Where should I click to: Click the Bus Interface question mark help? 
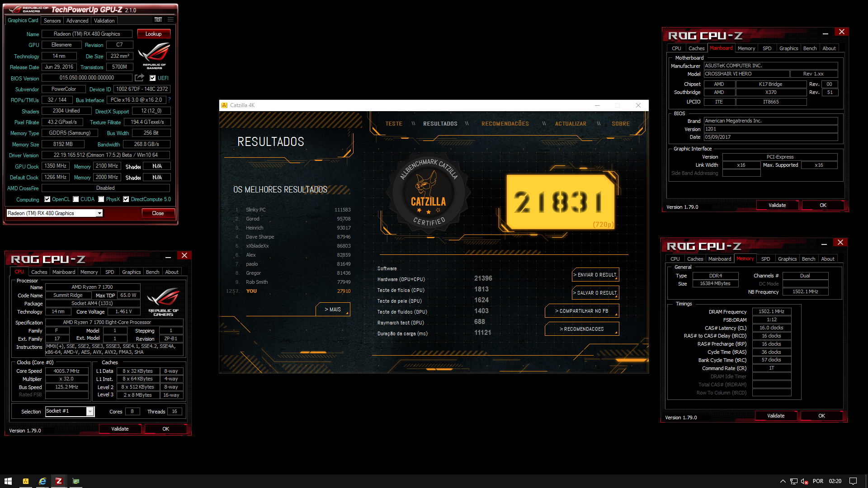170,100
